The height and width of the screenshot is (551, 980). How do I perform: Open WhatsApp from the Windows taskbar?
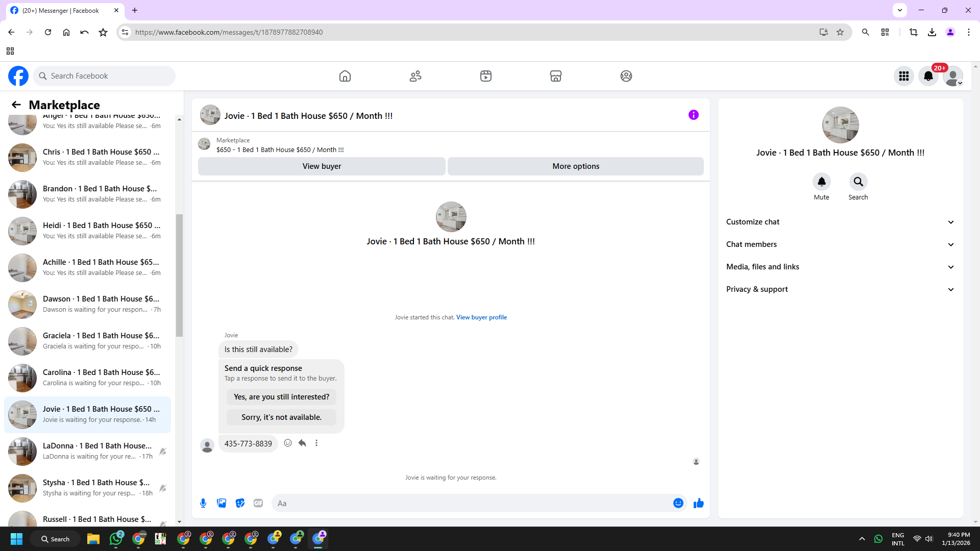pyautogui.click(x=116, y=539)
